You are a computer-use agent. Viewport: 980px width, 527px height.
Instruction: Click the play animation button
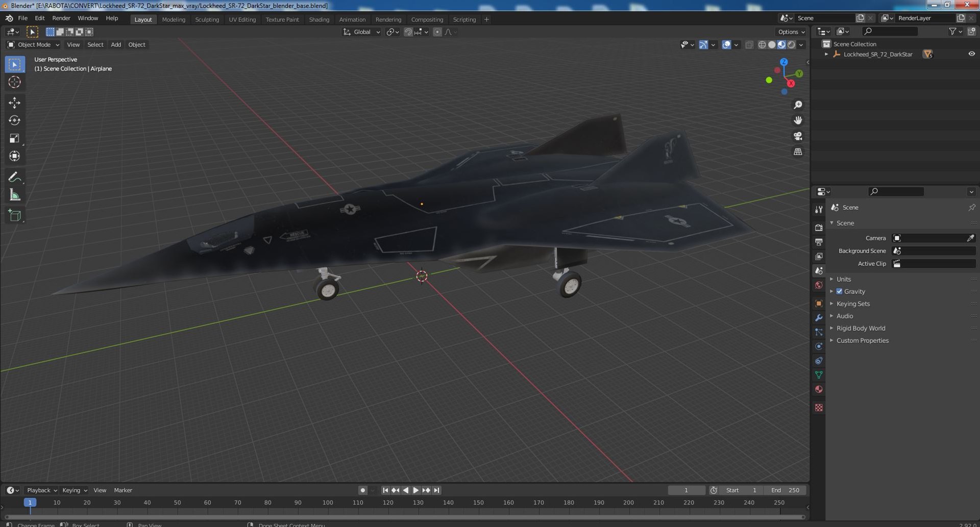(x=416, y=490)
